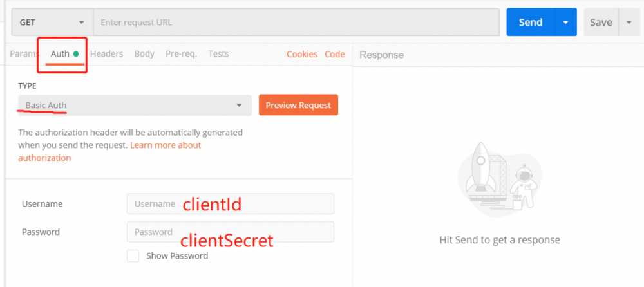Viewport: 644px width, 287px height.
Task: Select the Auth tab
Action: [61, 54]
